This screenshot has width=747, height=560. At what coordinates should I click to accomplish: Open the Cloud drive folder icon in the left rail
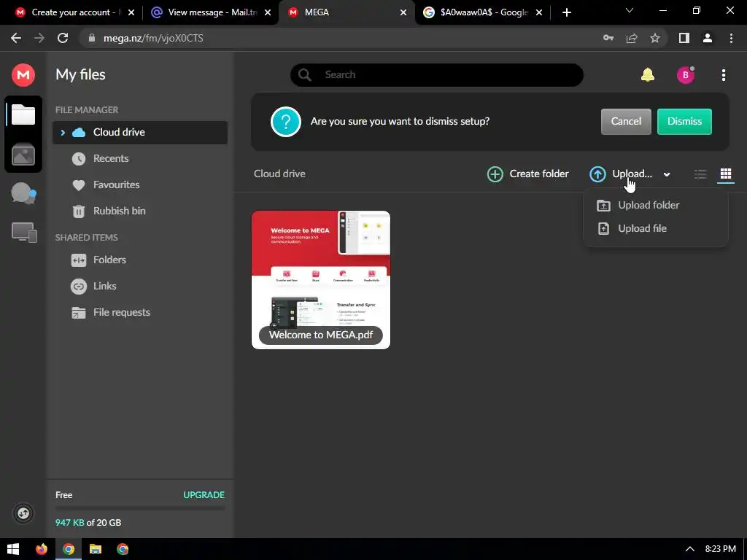coord(23,114)
